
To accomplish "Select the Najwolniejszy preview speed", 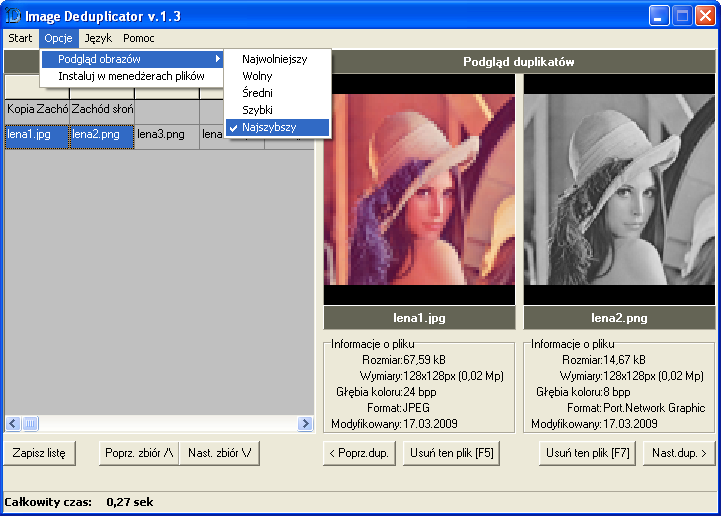I will tap(277, 59).
